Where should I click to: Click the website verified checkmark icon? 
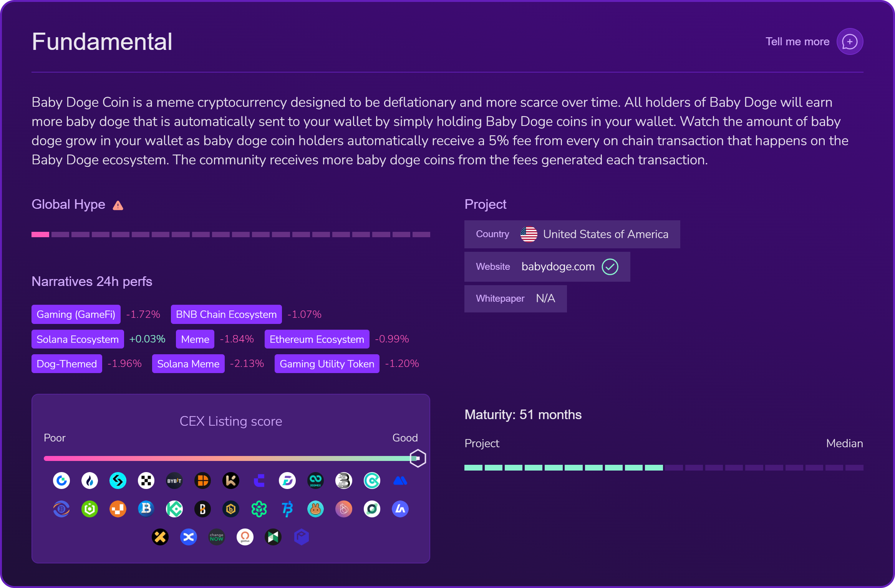[610, 267]
